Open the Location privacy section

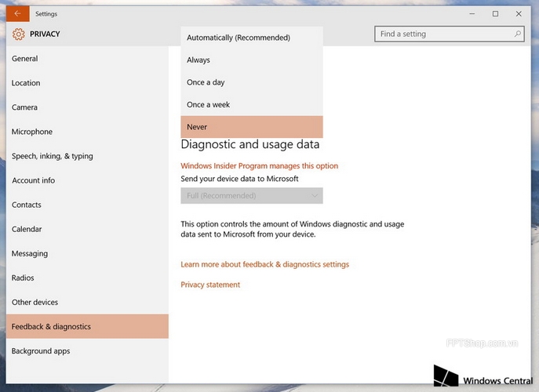87,83
